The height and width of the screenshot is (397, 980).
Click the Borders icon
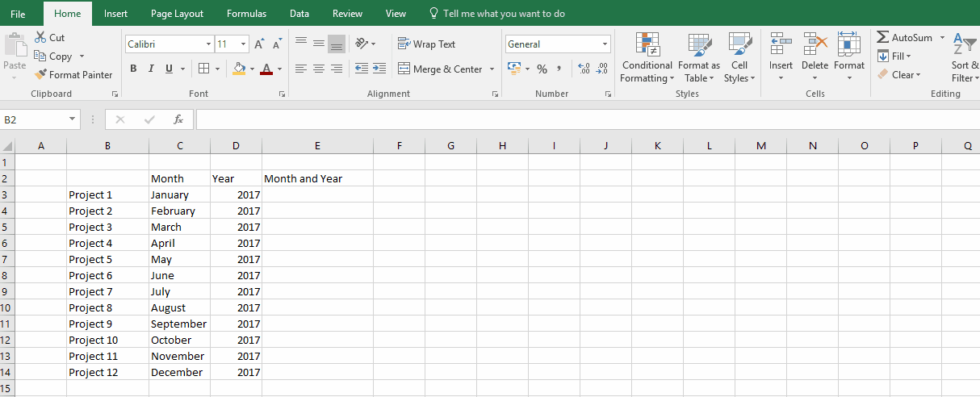click(204, 69)
